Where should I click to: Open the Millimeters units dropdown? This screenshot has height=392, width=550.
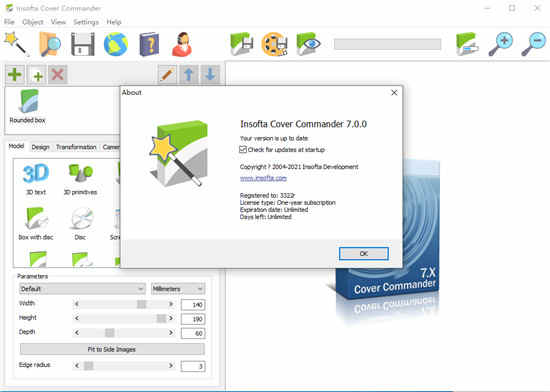click(178, 289)
